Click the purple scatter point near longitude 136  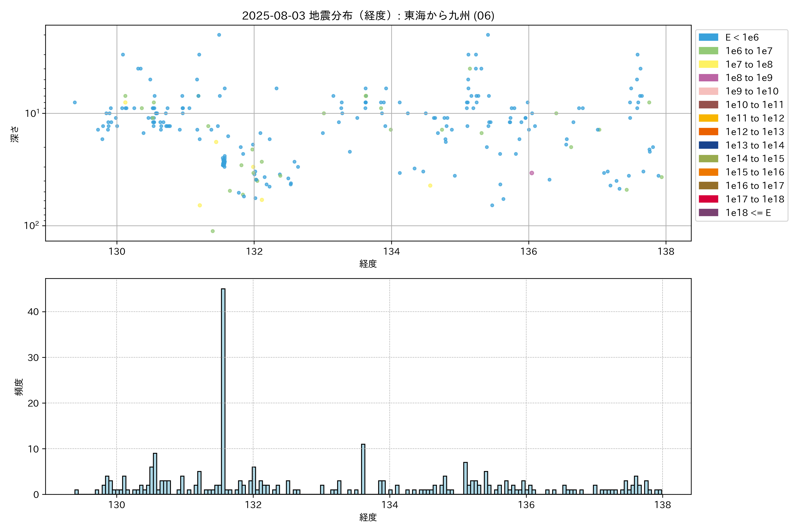tap(532, 173)
